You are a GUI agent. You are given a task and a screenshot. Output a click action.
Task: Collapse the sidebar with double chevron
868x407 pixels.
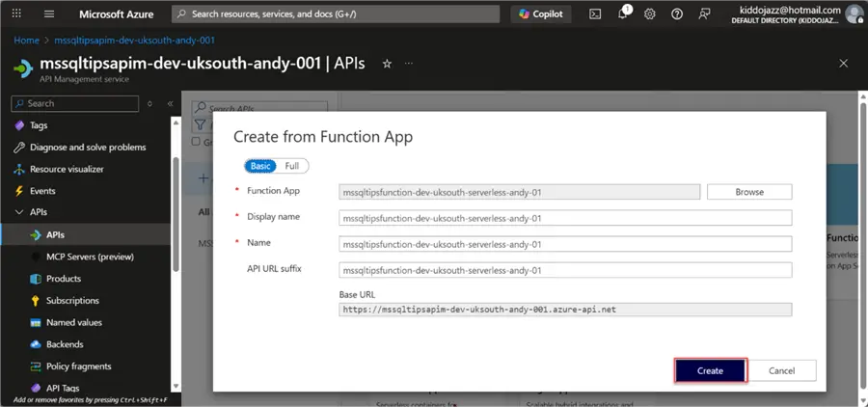171,103
